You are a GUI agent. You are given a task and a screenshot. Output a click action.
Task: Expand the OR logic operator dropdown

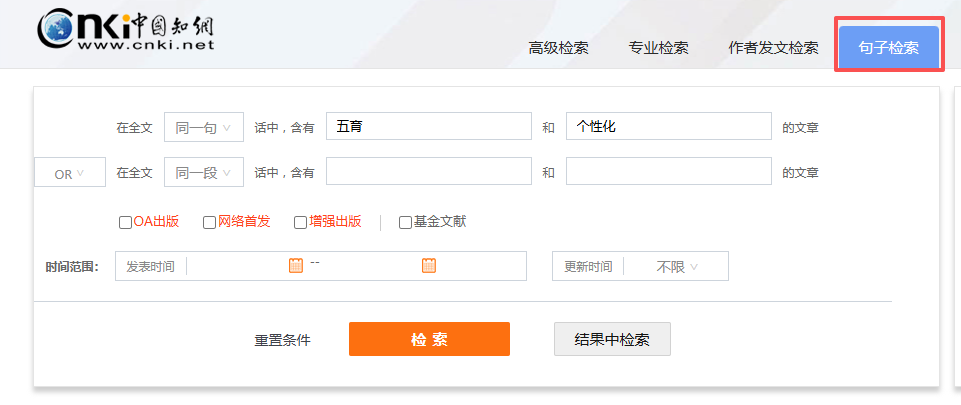69,173
